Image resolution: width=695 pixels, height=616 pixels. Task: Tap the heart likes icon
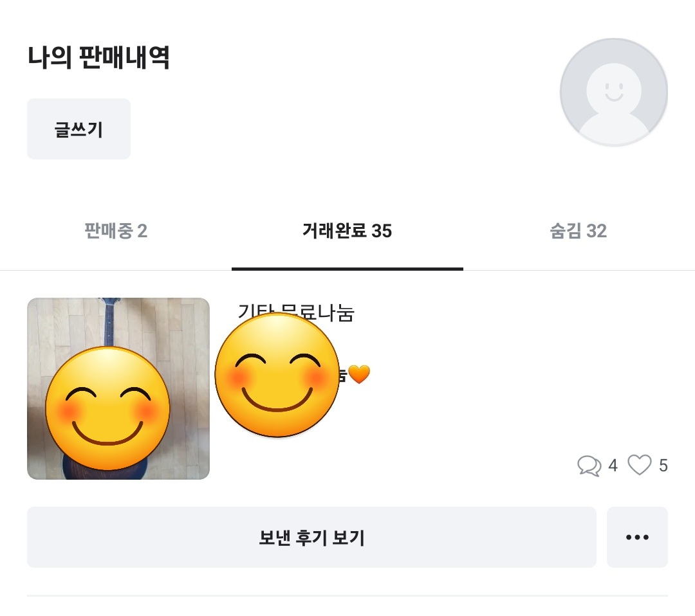click(x=639, y=464)
